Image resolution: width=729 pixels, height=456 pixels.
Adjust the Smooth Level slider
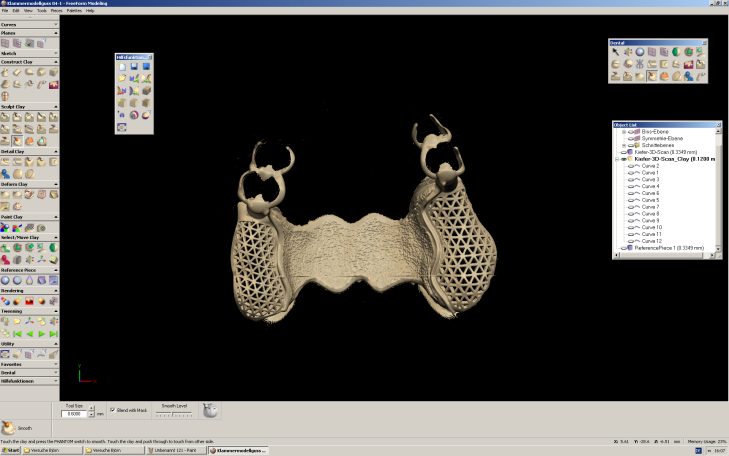[x=175, y=413]
